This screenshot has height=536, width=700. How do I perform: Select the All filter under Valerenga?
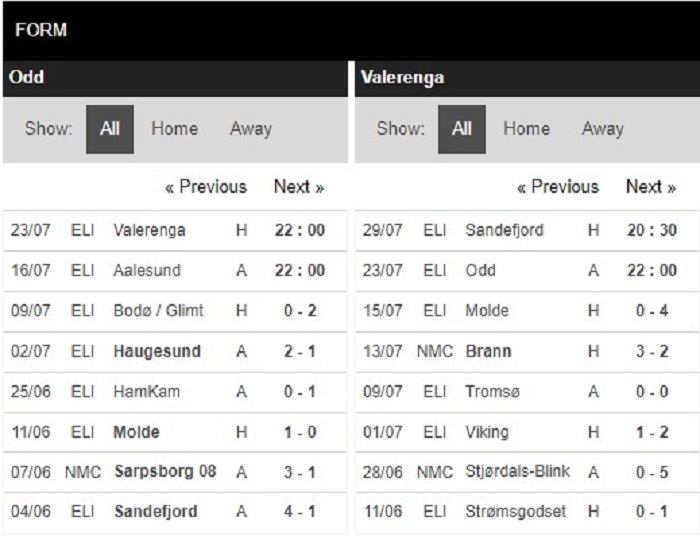pyautogui.click(x=462, y=129)
